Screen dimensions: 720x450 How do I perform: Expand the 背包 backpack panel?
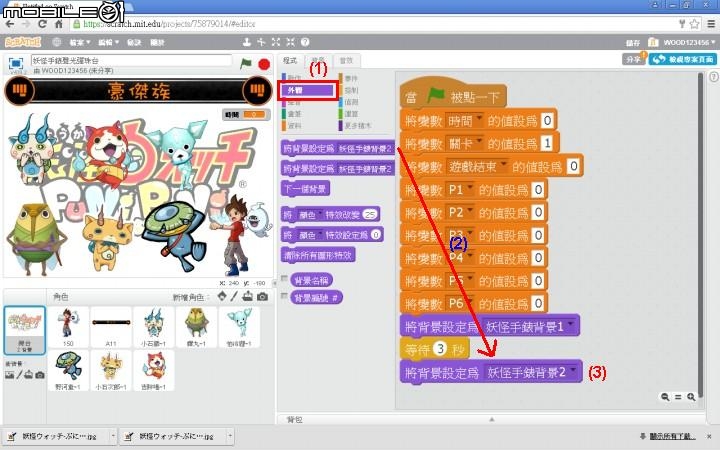[491, 419]
